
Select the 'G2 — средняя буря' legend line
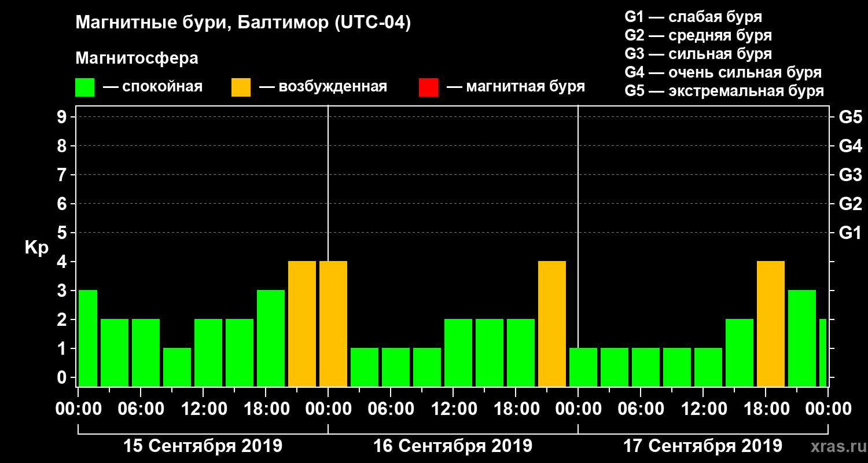[698, 35]
